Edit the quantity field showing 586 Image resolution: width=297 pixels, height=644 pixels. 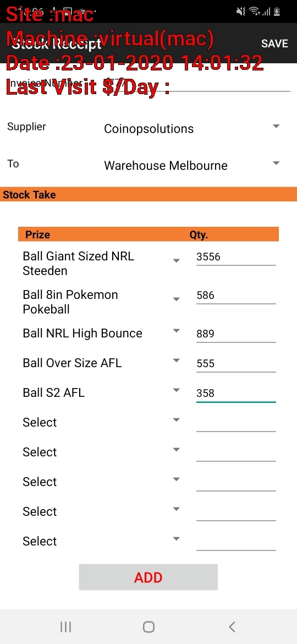tap(236, 295)
